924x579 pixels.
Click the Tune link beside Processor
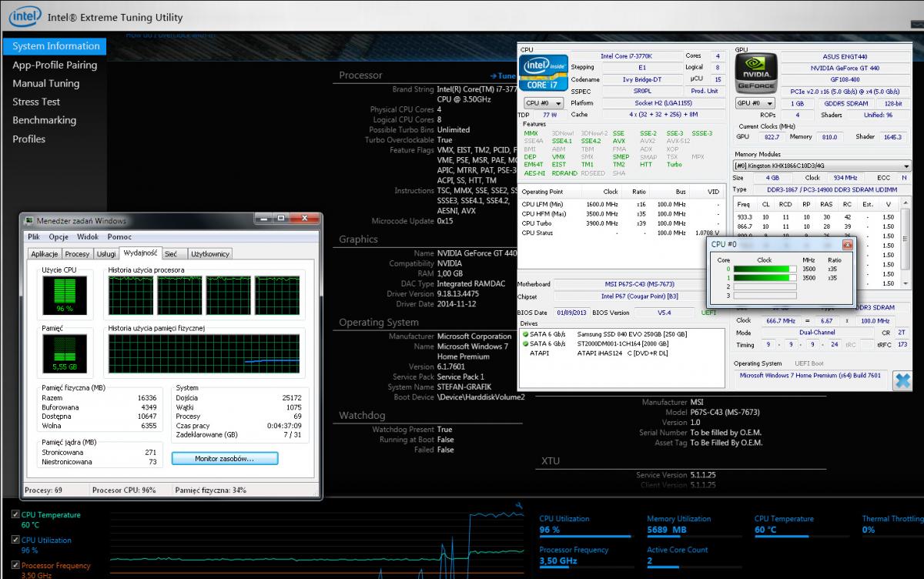(503, 75)
